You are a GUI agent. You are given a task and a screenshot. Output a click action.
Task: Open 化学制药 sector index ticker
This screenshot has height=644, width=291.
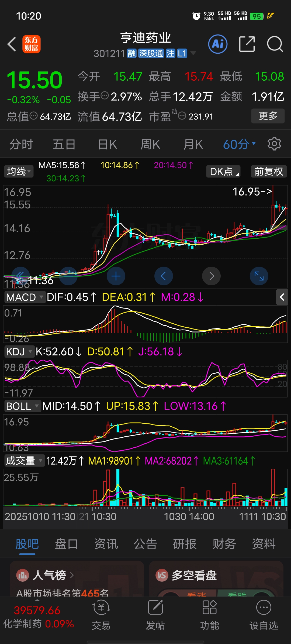click(x=39, y=617)
